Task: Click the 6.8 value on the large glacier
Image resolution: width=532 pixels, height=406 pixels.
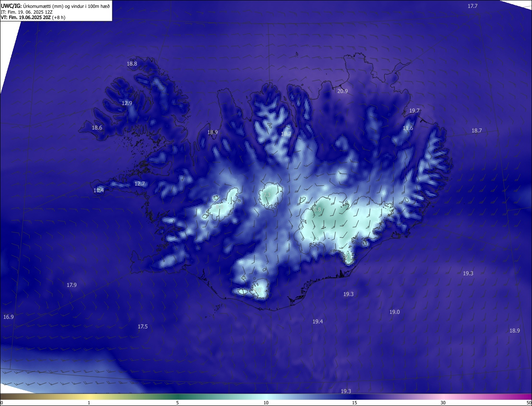Action: tap(317, 210)
